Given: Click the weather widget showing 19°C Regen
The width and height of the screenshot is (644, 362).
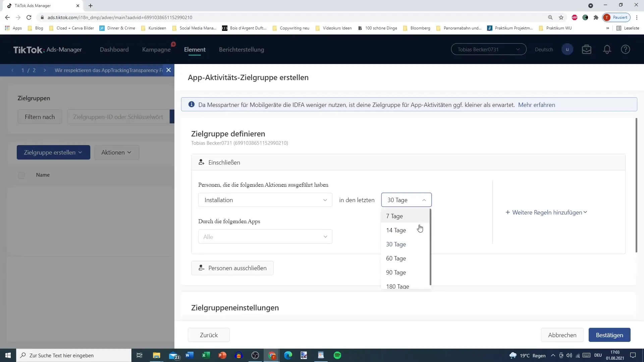Looking at the screenshot, I should 527,355.
